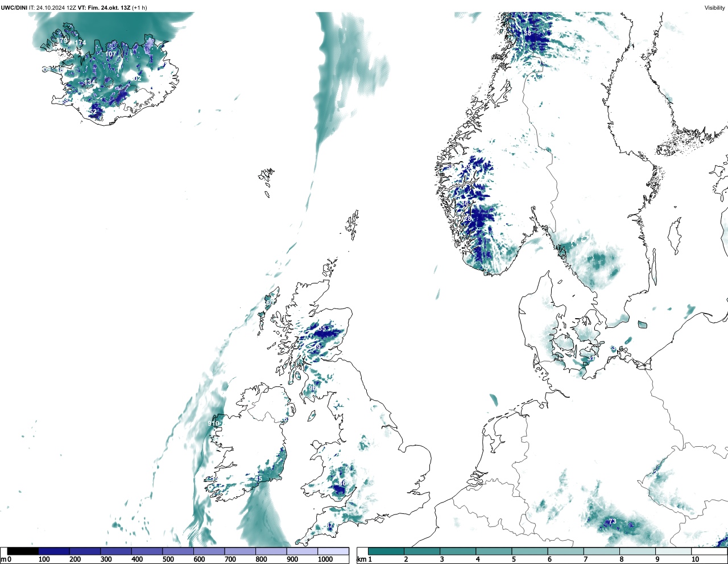Click the '107' value over north Iceland
Screen dimensions: 728x564
pyautogui.click(x=111, y=54)
